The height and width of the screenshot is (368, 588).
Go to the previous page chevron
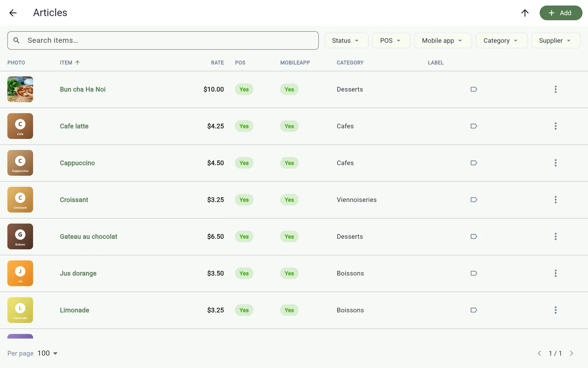point(539,353)
